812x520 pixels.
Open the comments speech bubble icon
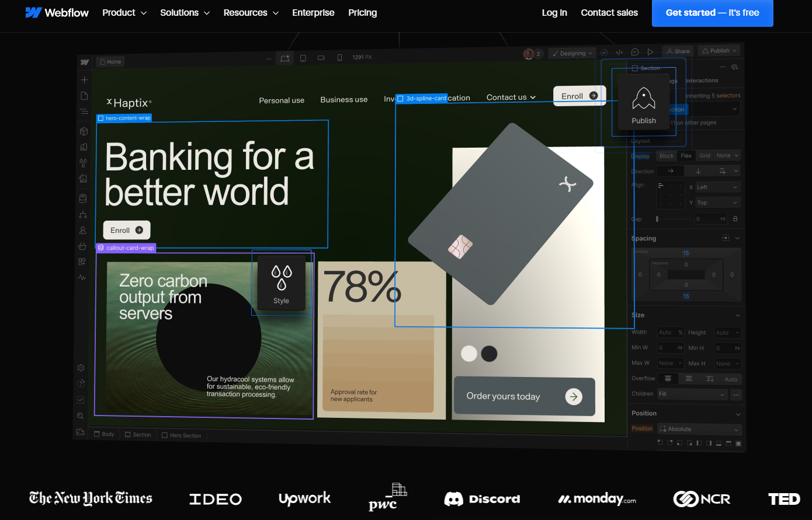point(635,52)
